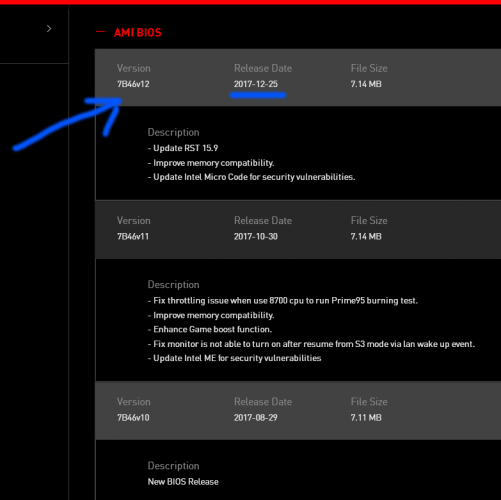Click Release Date label in 7B46v11 header
Screen dimensions: 501x500
click(263, 221)
